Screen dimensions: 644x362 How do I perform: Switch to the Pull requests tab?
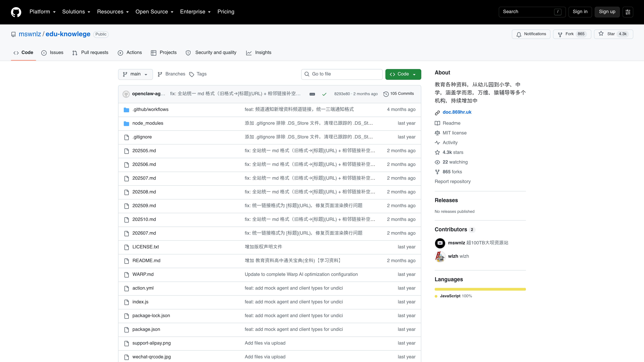[x=90, y=53]
